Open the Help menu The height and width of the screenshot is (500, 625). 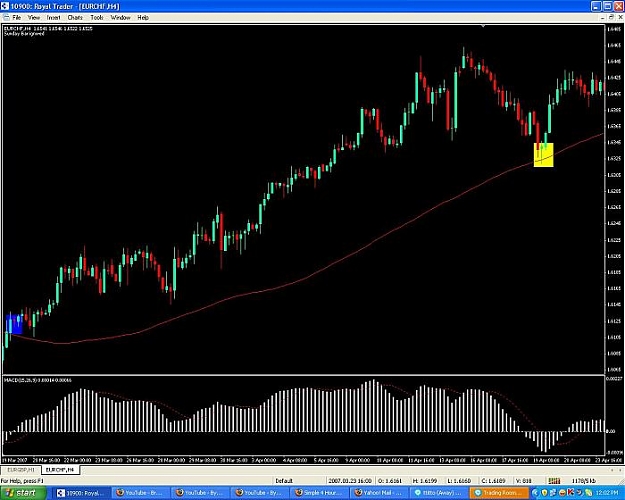(x=143, y=18)
